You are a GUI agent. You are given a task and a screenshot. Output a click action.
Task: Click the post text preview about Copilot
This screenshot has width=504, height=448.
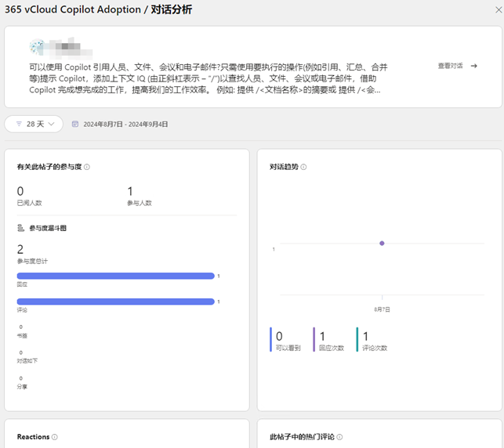(208, 78)
